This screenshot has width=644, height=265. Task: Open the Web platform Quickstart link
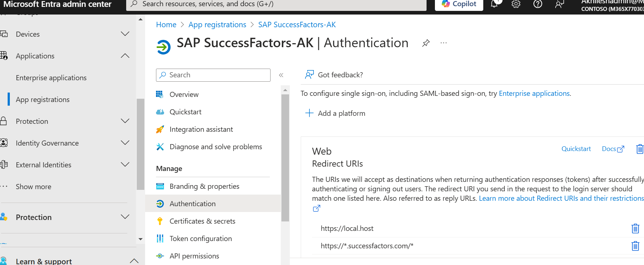[x=576, y=149]
